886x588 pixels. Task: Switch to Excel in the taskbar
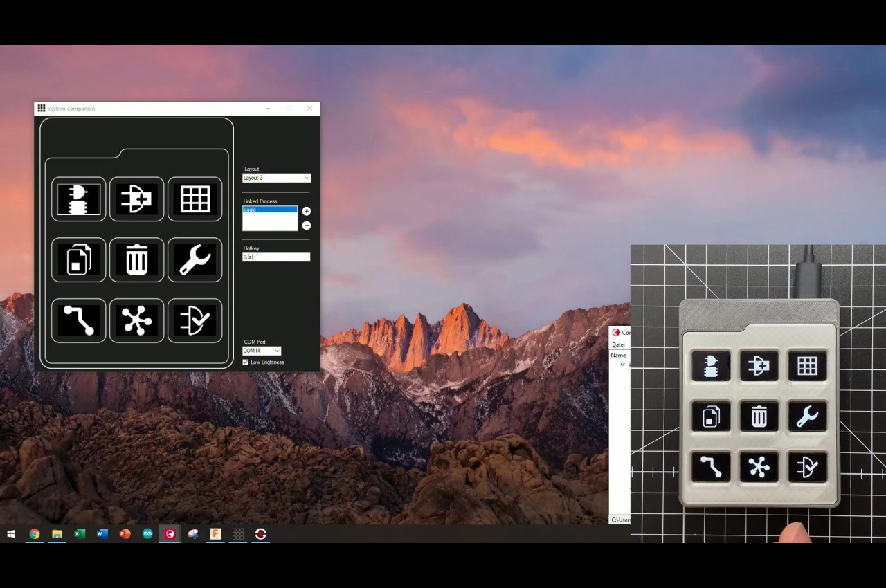pos(80,533)
